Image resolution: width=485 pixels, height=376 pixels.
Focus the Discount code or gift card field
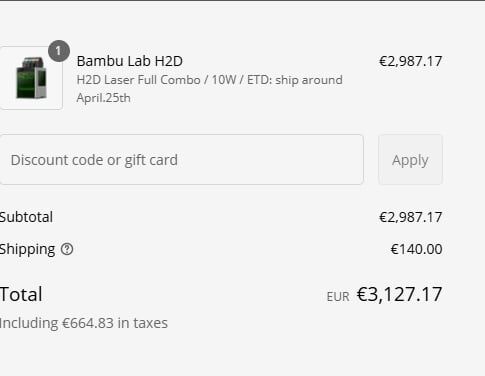[x=181, y=160]
